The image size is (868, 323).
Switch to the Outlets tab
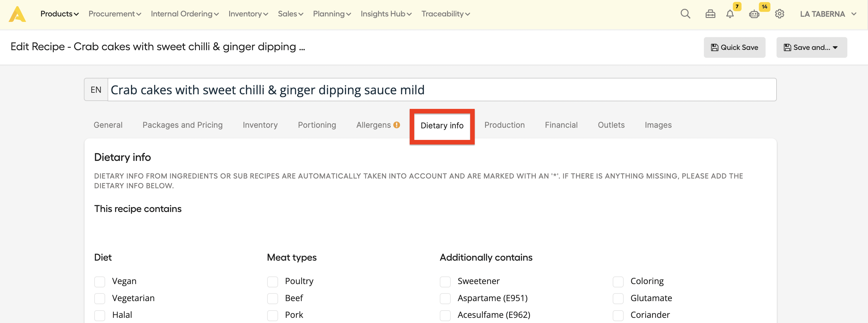click(x=611, y=125)
